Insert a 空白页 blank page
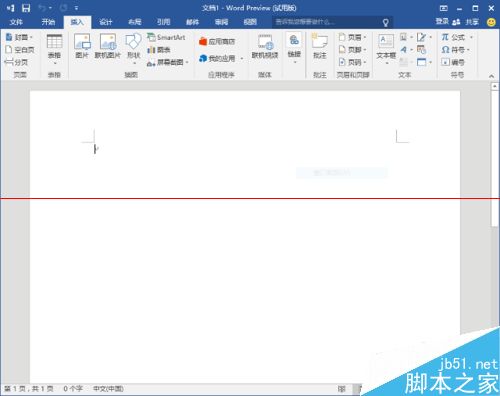Screen dimensions: 500x396 click(20, 50)
